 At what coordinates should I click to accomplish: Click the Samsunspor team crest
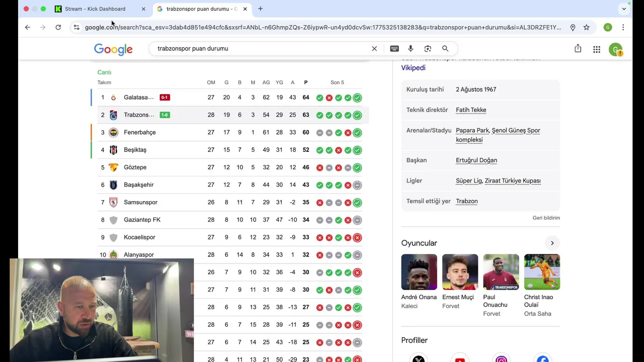click(x=113, y=203)
